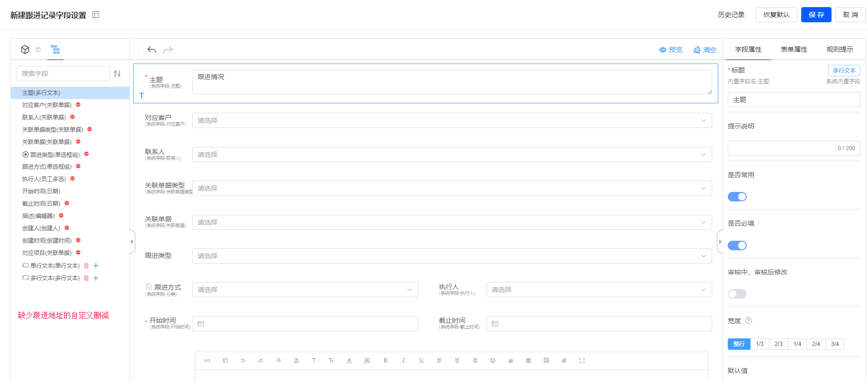The image size is (868, 382).
Task: Click 预览 preview button
Action: 671,50
